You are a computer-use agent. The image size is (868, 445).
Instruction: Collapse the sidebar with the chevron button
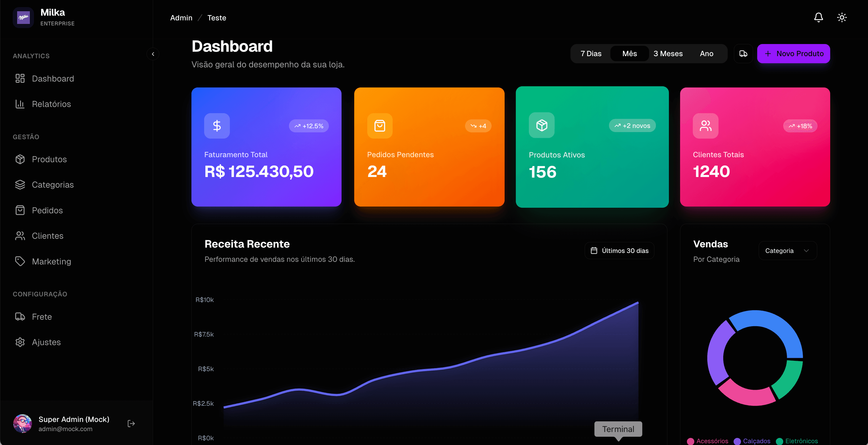coord(153,53)
